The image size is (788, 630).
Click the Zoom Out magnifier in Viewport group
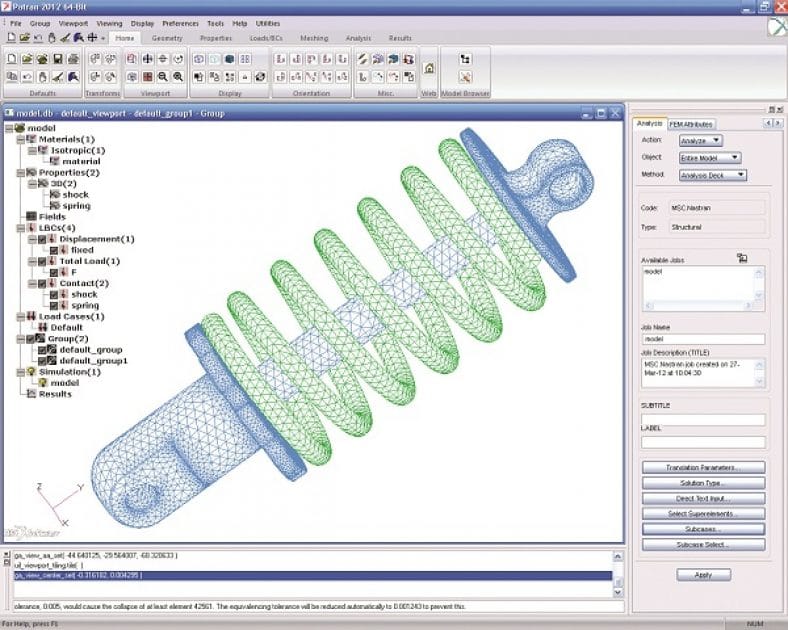click(163, 77)
